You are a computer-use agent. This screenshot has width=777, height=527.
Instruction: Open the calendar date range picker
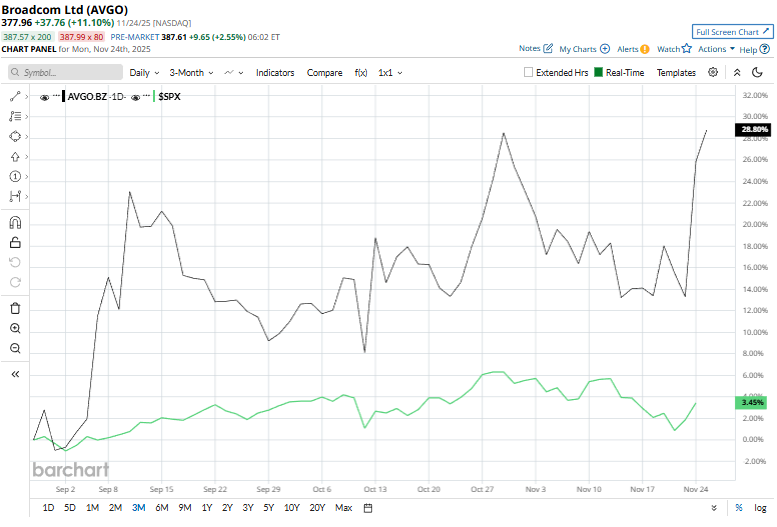368,508
